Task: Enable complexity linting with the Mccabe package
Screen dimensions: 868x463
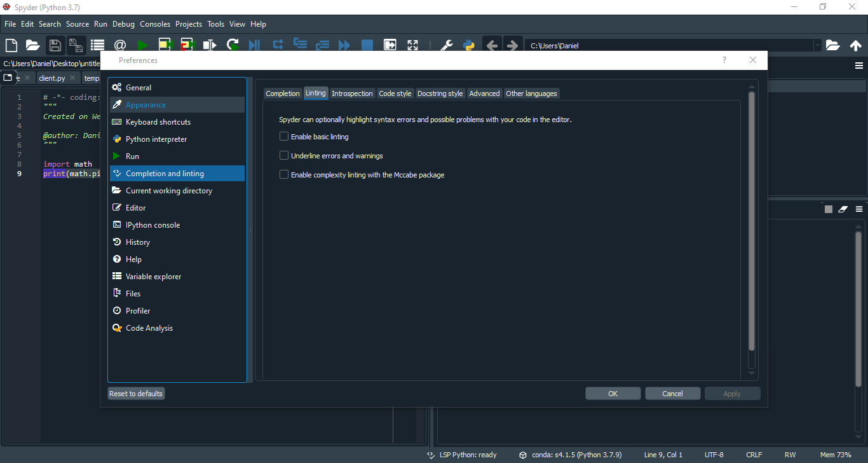Action: (284, 174)
